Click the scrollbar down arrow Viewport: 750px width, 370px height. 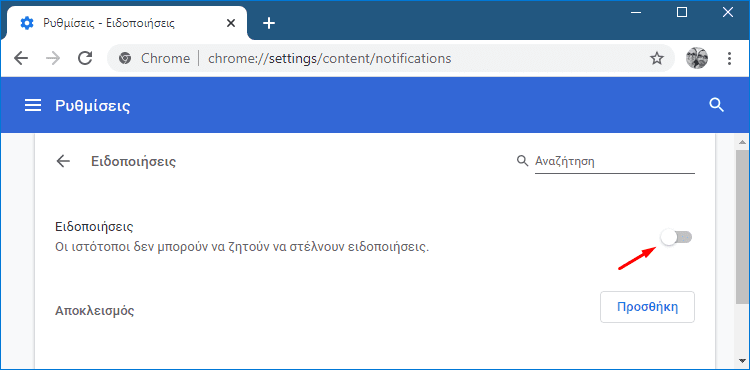[x=742, y=359]
